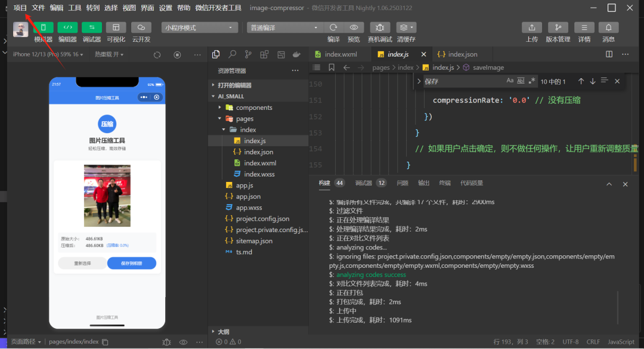Open the 可视化 visual editor icon
This screenshot has width=644, height=349.
pos(116,27)
